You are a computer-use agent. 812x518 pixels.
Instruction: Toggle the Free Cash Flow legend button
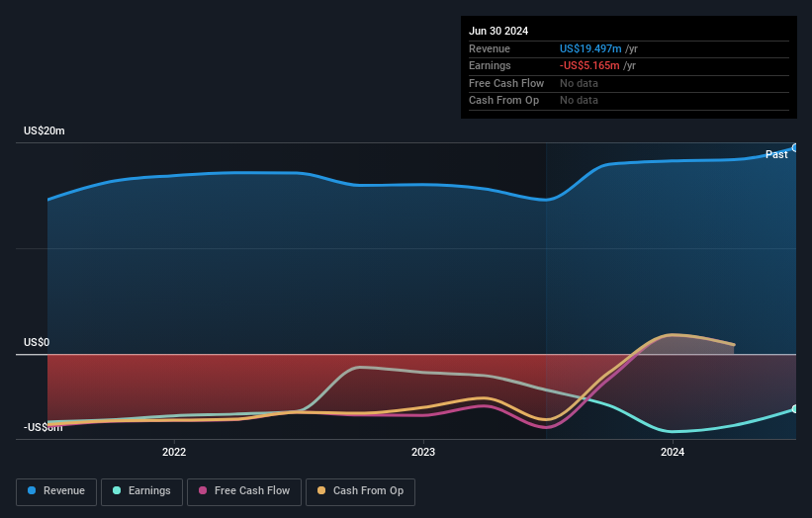point(244,491)
